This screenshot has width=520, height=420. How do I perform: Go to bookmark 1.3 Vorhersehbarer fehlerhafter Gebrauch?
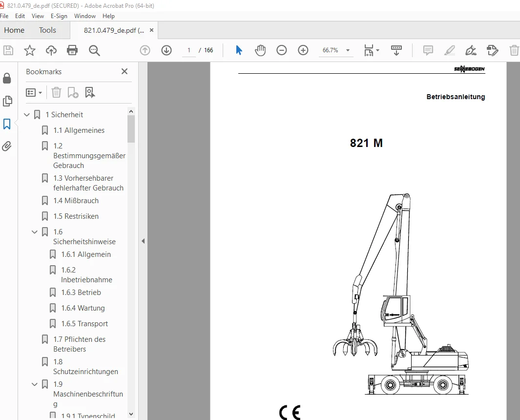click(x=88, y=183)
